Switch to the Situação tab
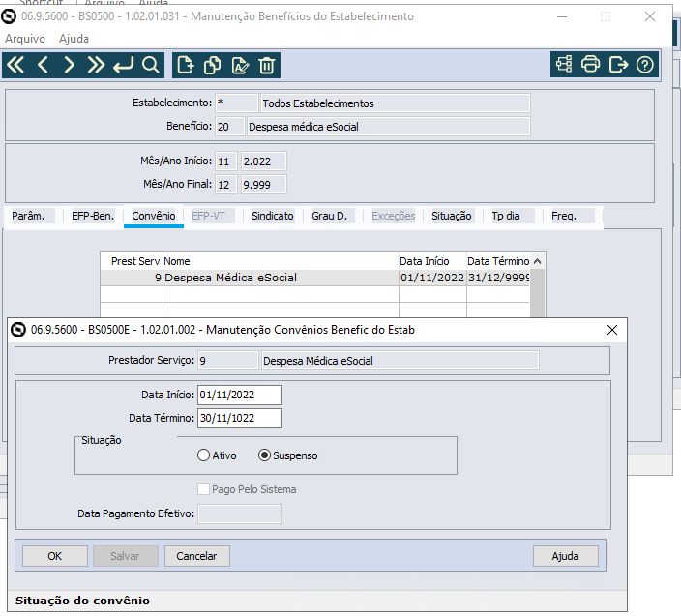 (451, 216)
